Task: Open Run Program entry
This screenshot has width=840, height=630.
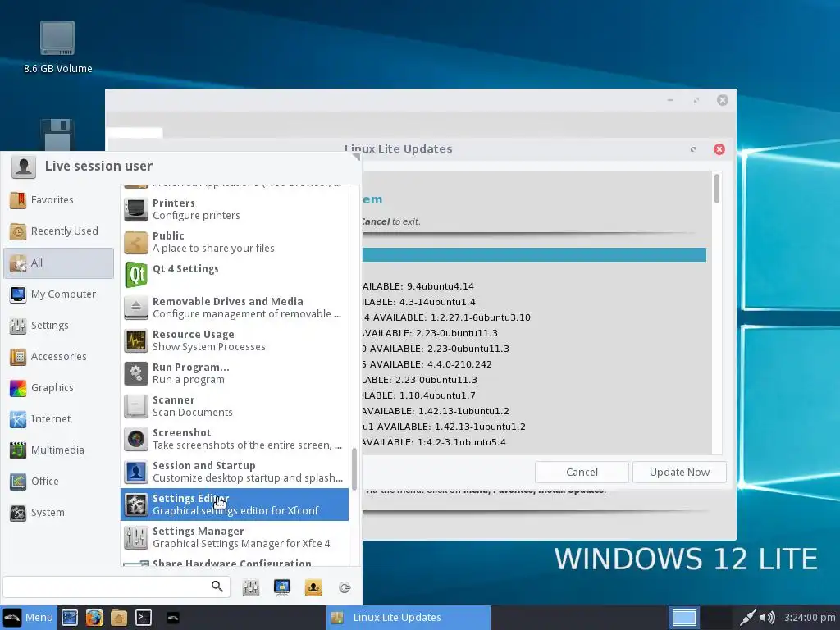Action: tap(235, 373)
